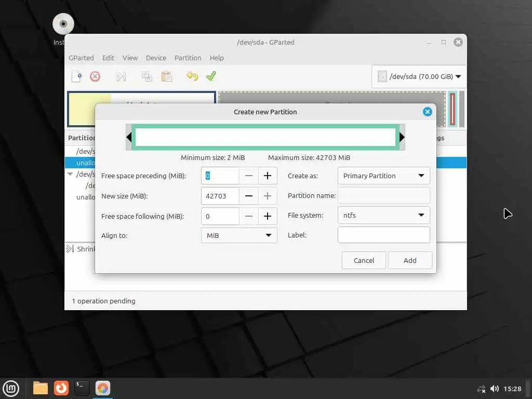Screen dimensions: 532x399
Task: Open the Partition menu
Action: pos(188,58)
